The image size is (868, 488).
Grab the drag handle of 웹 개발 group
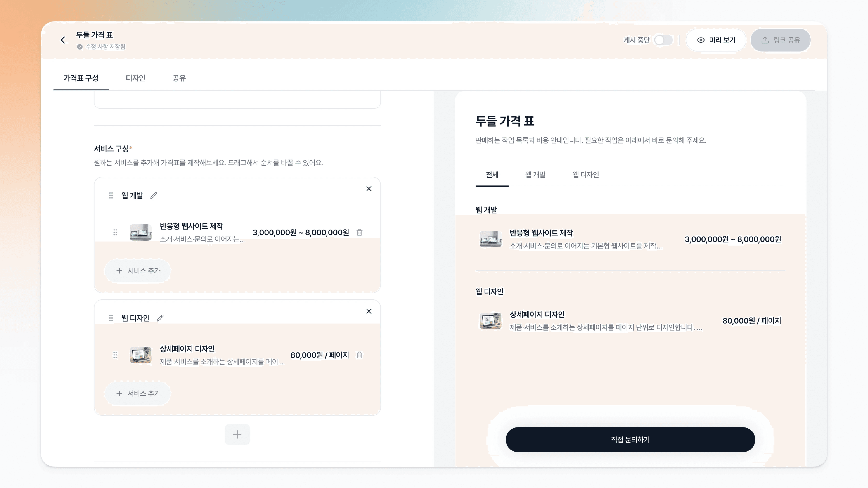[x=111, y=195]
